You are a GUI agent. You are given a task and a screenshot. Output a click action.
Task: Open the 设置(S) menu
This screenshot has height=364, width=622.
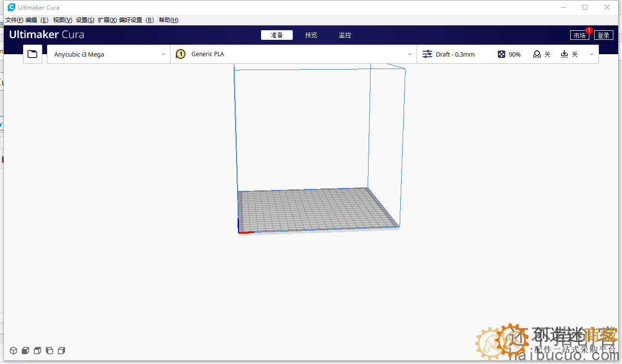85,20
